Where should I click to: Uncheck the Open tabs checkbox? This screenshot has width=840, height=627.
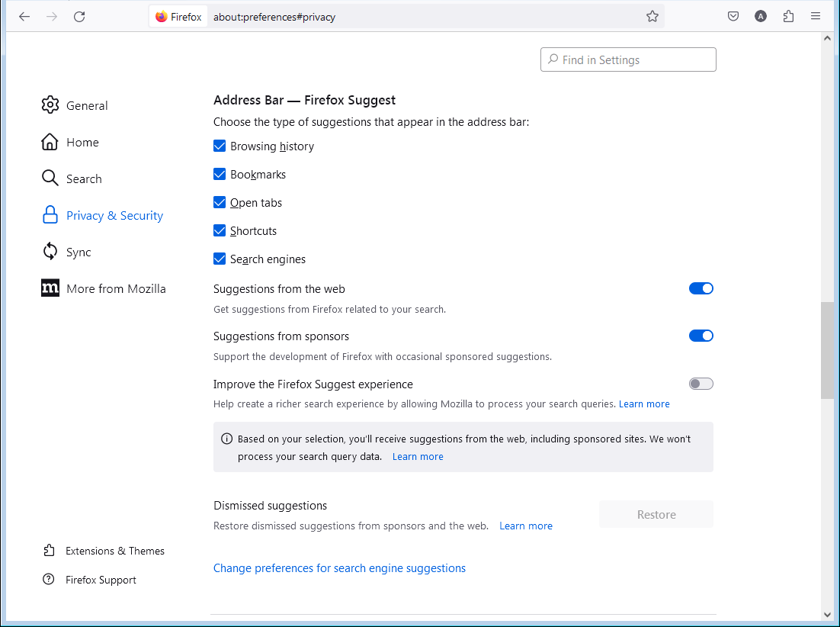pos(219,202)
